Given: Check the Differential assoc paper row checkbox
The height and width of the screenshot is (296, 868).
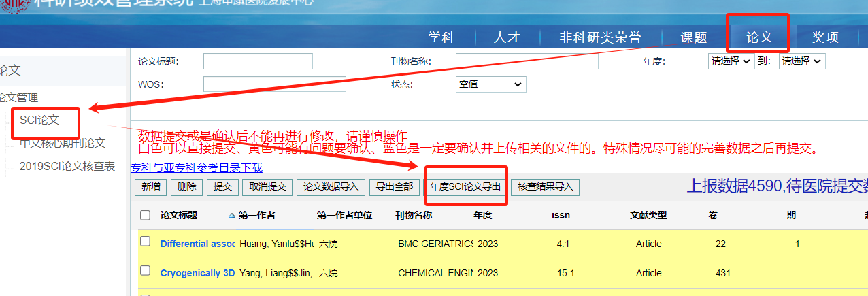Looking at the screenshot, I should pyautogui.click(x=145, y=242).
